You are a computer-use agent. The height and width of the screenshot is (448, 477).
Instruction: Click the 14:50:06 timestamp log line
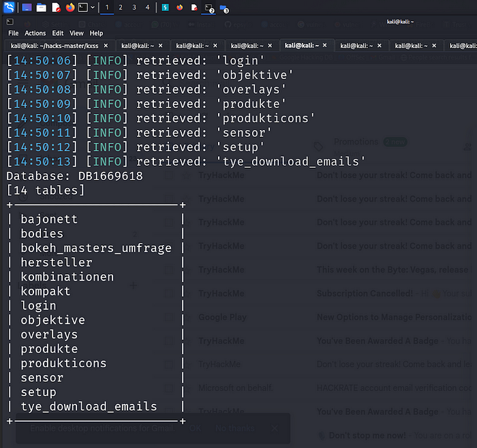click(x=135, y=61)
